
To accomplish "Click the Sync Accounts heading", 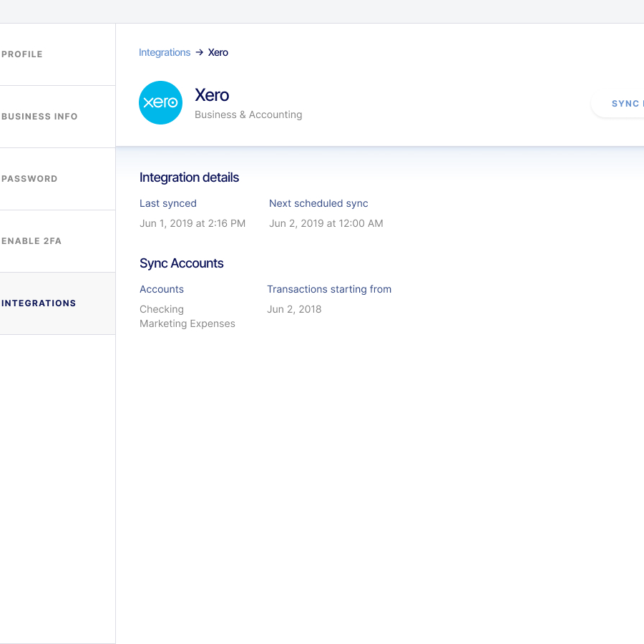I will 182,263.
